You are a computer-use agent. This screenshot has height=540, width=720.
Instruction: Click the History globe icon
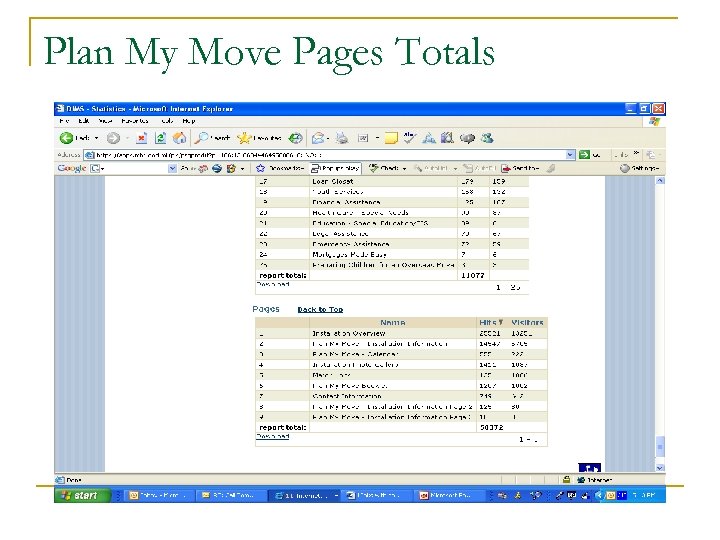pyautogui.click(x=296, y=138)
